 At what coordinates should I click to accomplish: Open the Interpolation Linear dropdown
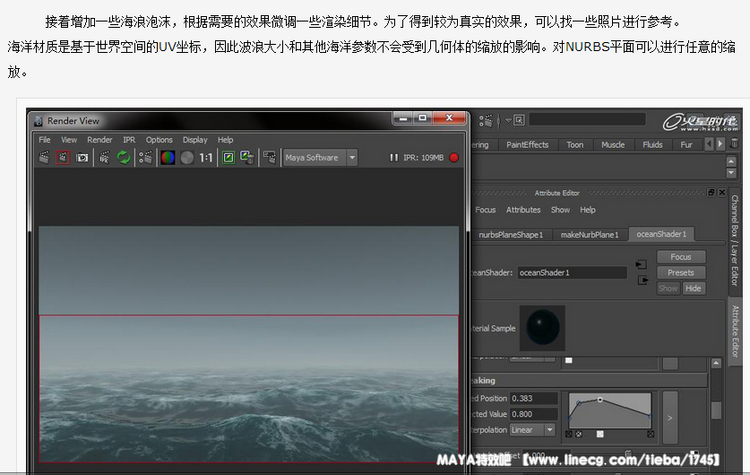tap(532, 430)
